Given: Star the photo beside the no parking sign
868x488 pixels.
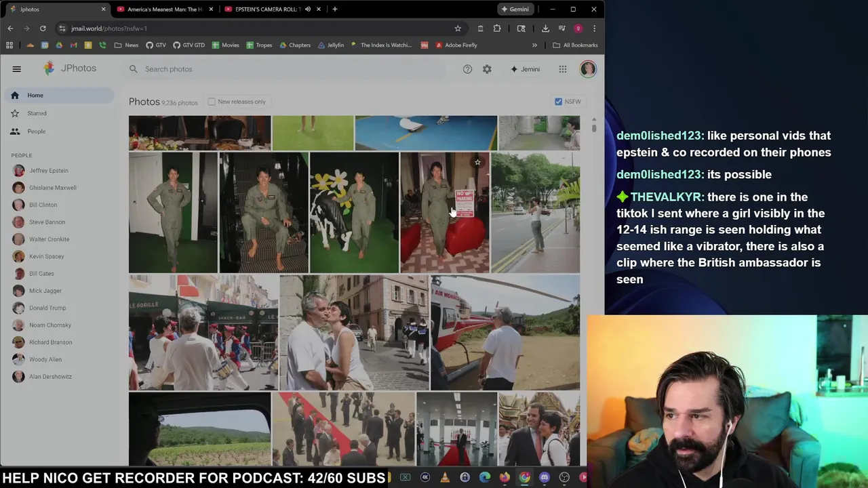Looking at the screenshot, I should (x=477, y=163).
